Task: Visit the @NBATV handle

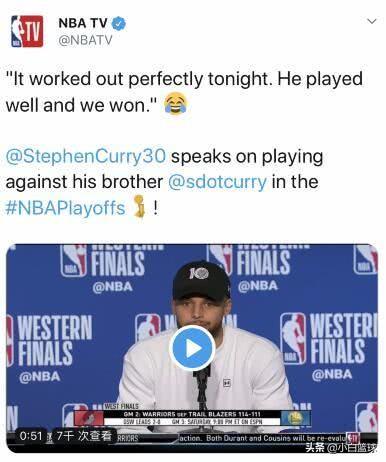Action: click(85, 40)
